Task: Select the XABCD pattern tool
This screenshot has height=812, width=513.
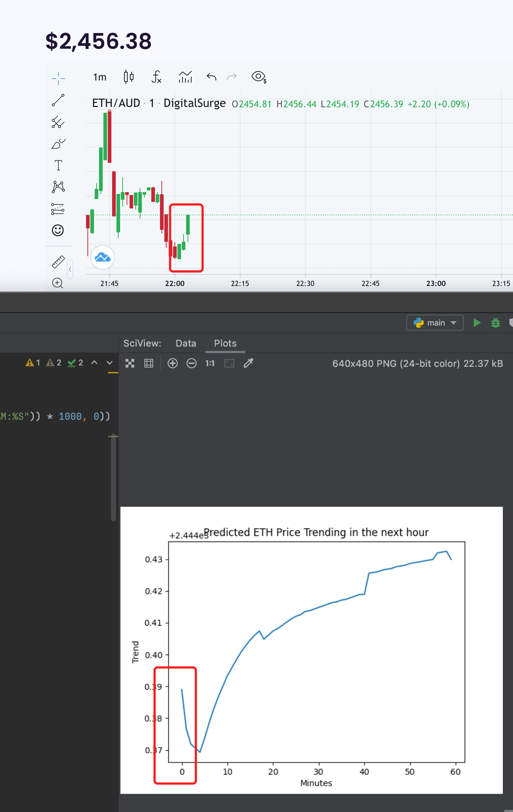Action: click(x=58, y=187)
